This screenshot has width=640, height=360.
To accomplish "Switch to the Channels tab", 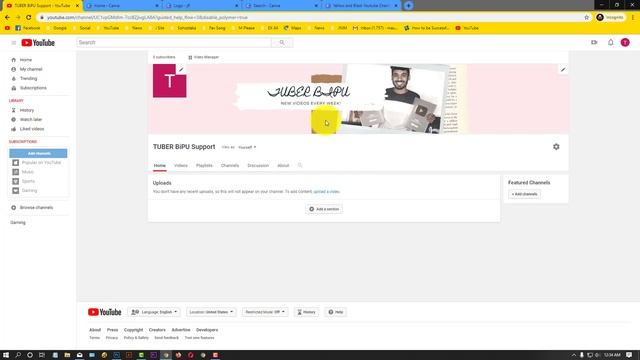I will (x=230, y=165).
